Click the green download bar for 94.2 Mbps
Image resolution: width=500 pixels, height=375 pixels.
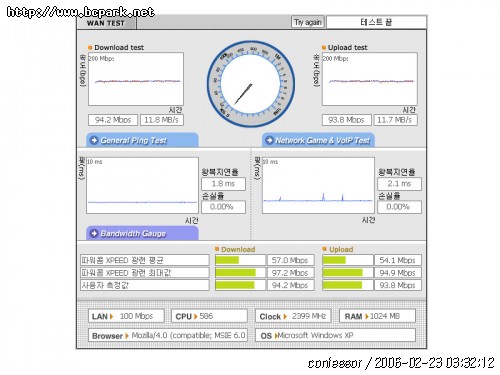[x=235, y=285]
